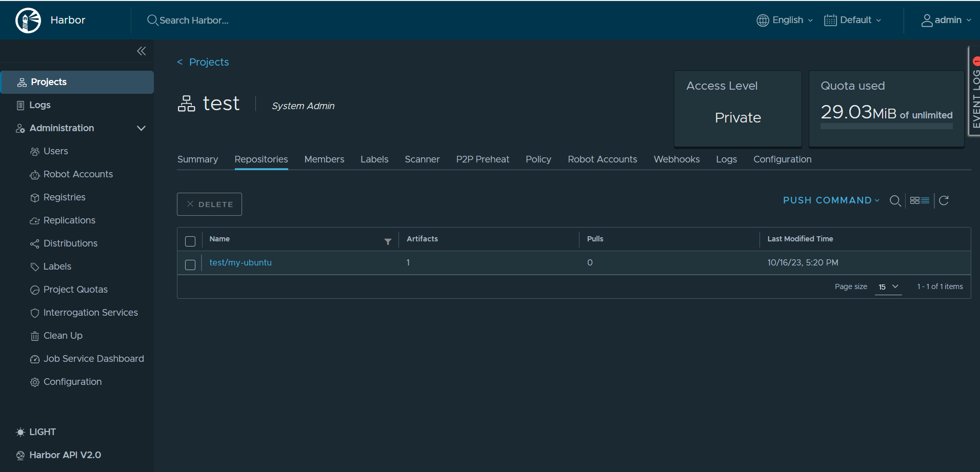Viewport: 980px width, 472px height.
Task: Open the test/my-ubuntu repository link
Action: [241, 262]
